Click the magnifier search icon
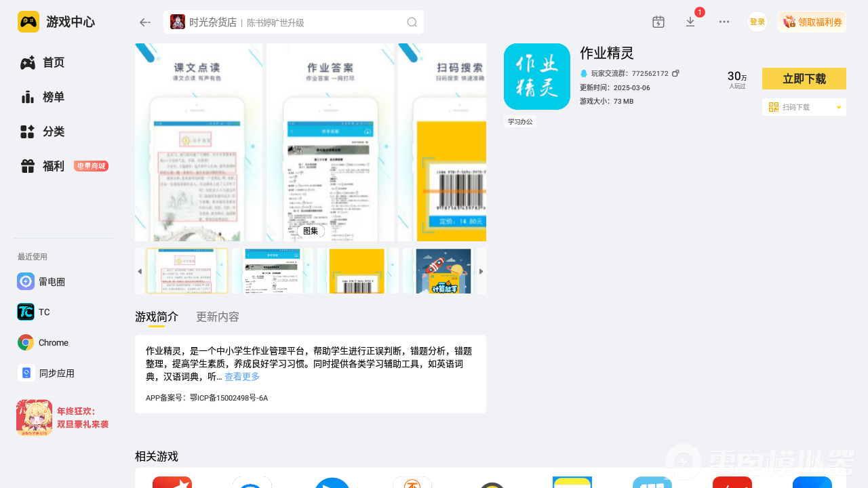868x488 pixels. point(412,22)
